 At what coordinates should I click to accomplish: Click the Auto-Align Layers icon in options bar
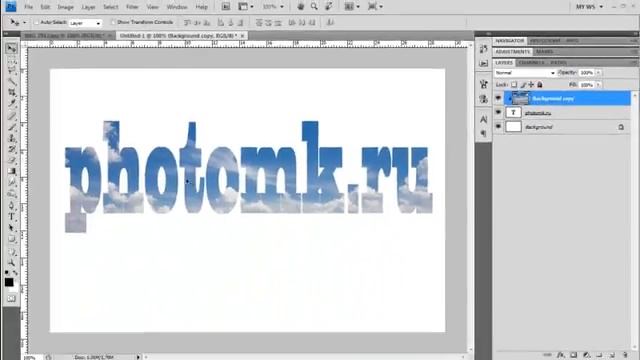pyautogui.click(x=330, y=22)
